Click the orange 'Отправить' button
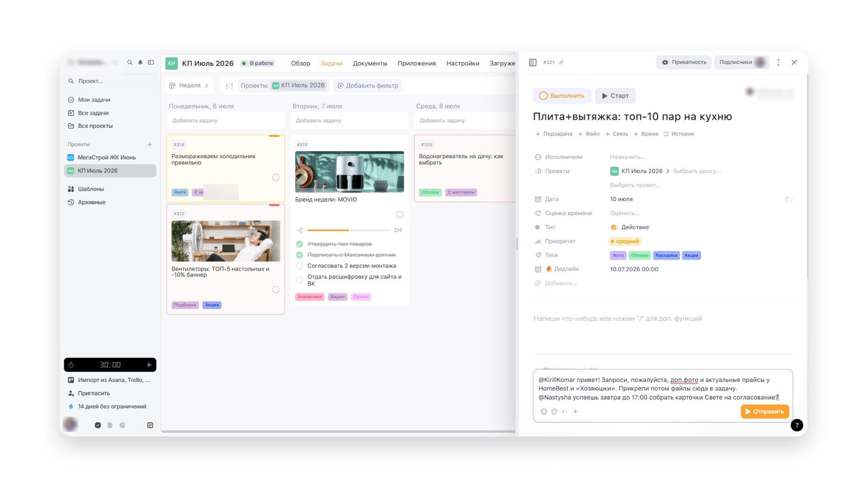 click(x=764, y=412)
